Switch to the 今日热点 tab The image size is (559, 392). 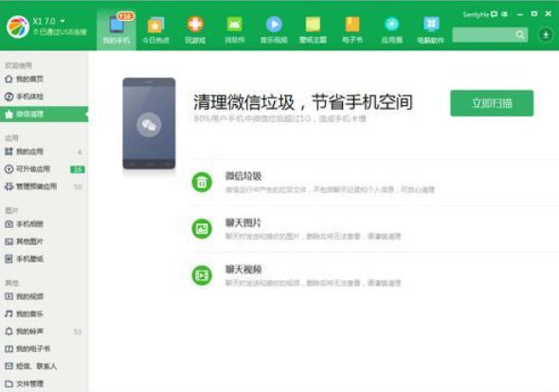[x=155, y=29]
